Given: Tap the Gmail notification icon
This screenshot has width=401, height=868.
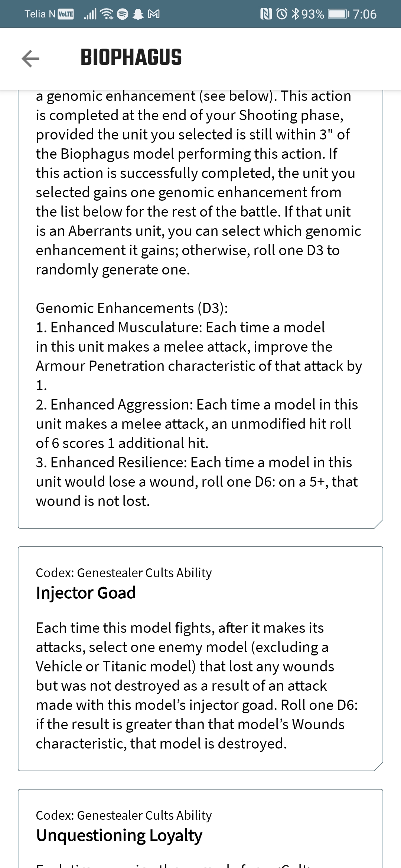Looking at the screenshot, I should click(x=154, y=14).
